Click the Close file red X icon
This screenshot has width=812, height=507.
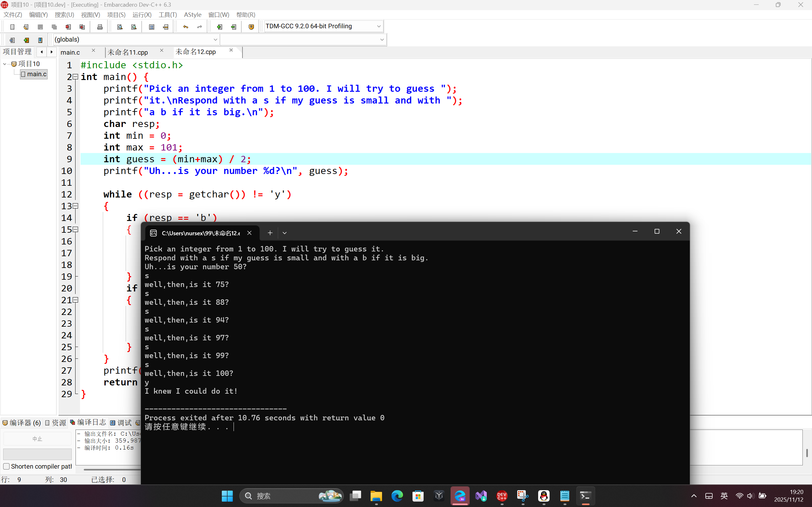(68, 27)
